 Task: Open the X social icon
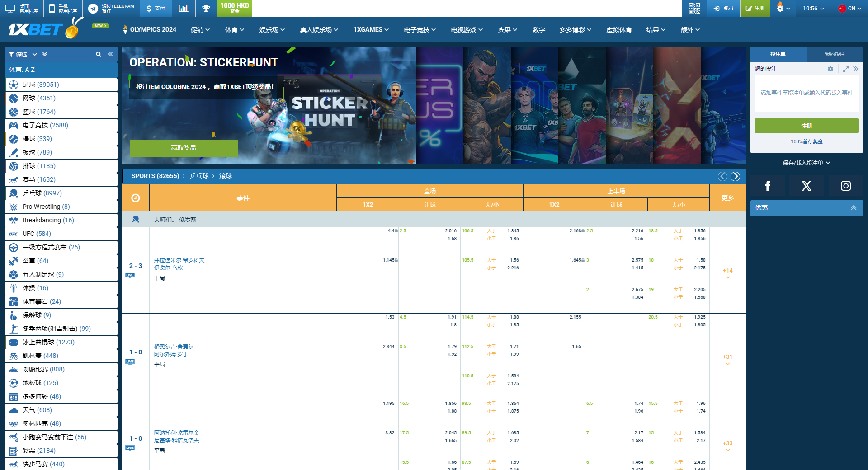point(807,186)
